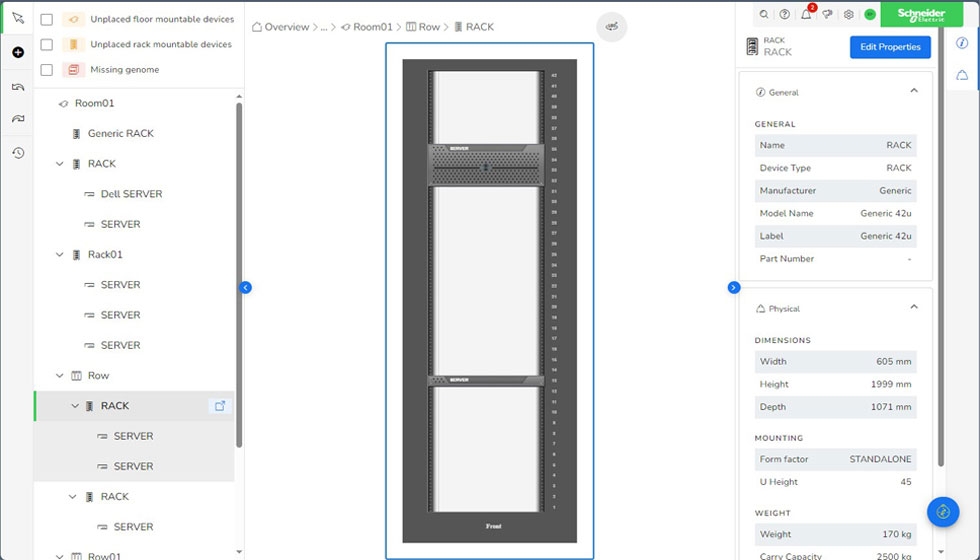980x560 pixels.
Task: Toggle the Missing genome checkbox
Action: coord(47,70)
